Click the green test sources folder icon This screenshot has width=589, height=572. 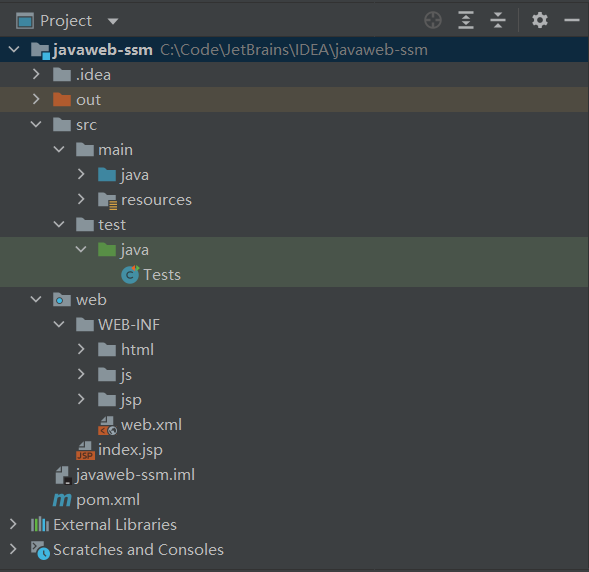coord(107,249)
